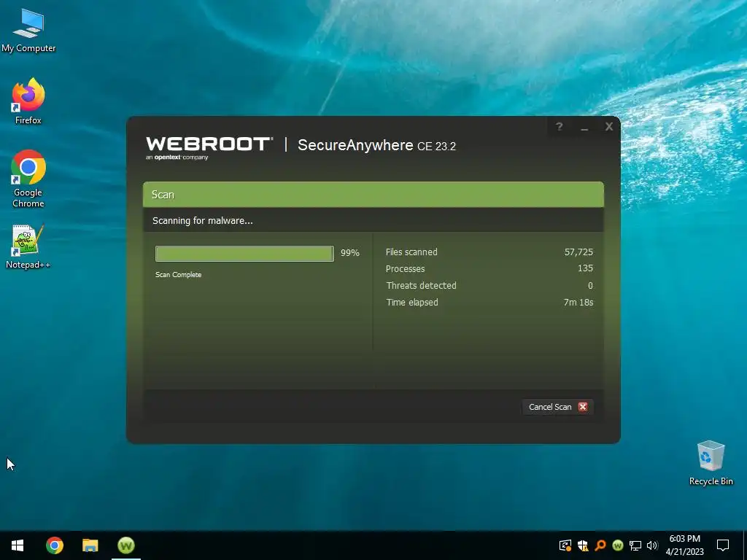
Task: Click the 'Scan Complete' status text
Action: point(178,275)
